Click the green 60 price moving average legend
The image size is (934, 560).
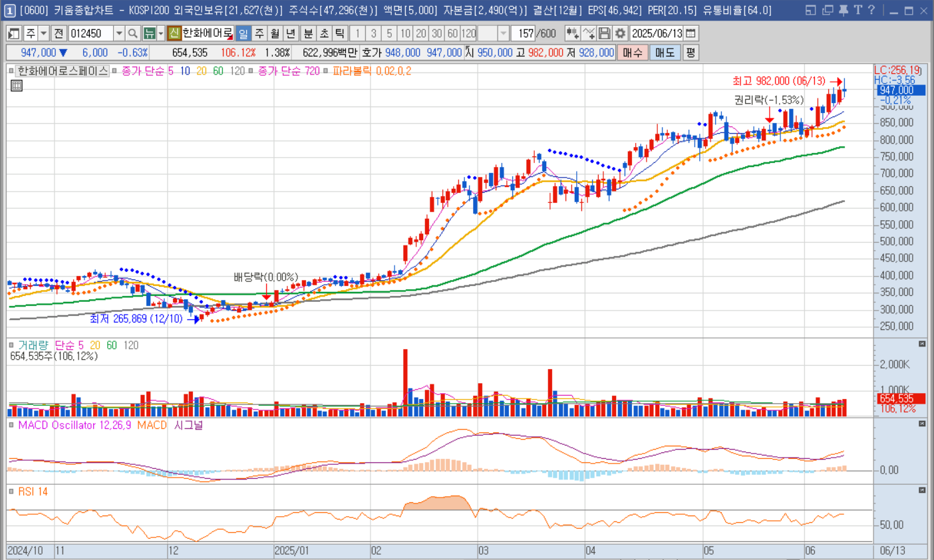click(x=218, y=70)
